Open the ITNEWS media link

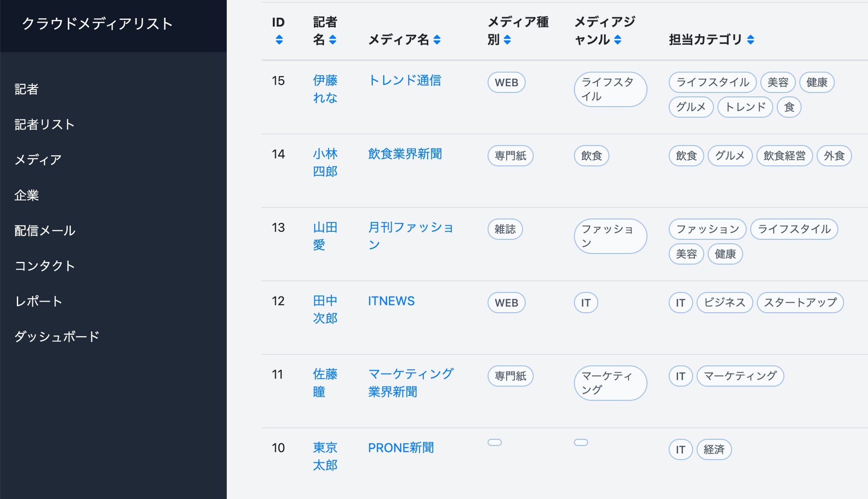pos(391,301)
